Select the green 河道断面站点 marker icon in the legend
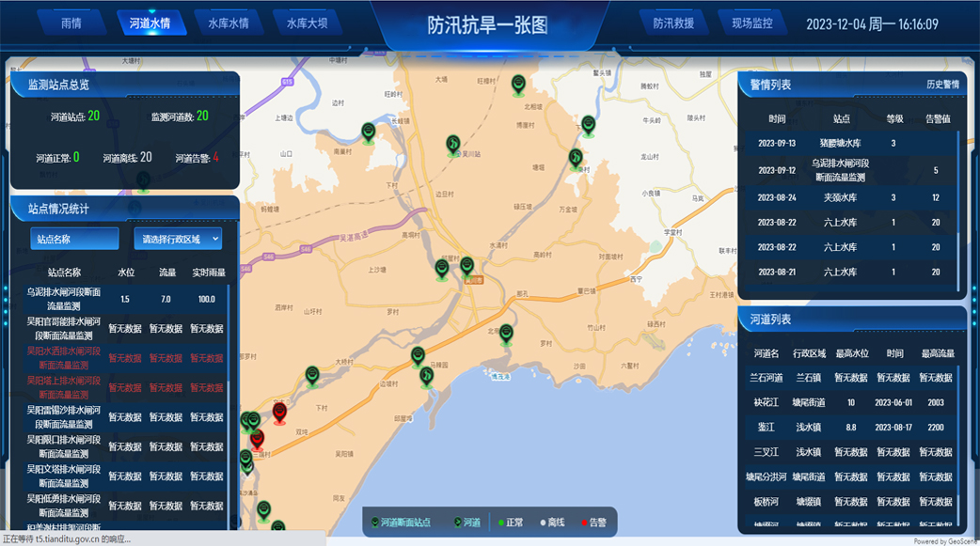The width and height of the screenshot is (980, 546). pos(375,522)
